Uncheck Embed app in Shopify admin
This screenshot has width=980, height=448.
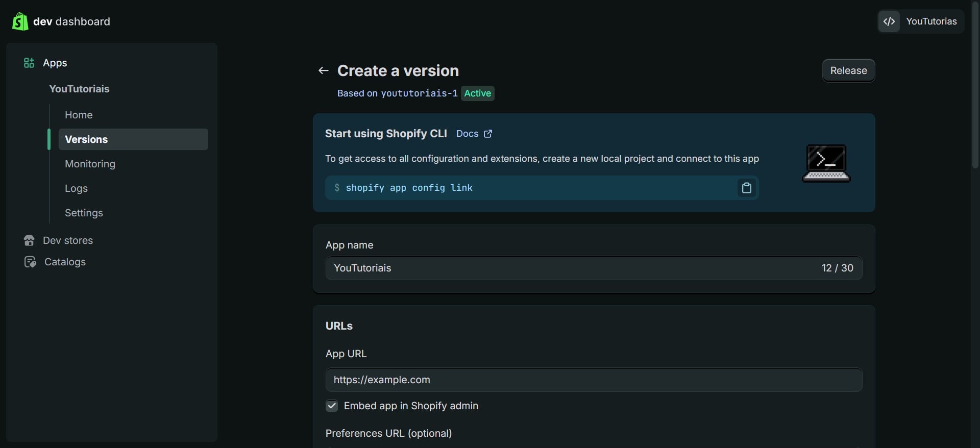332,406
